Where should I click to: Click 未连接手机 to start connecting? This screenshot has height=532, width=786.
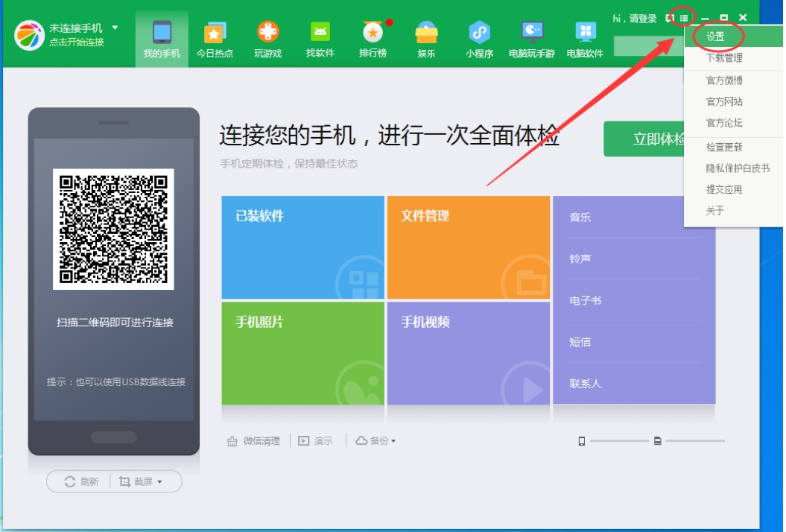[x=76, y=28]
